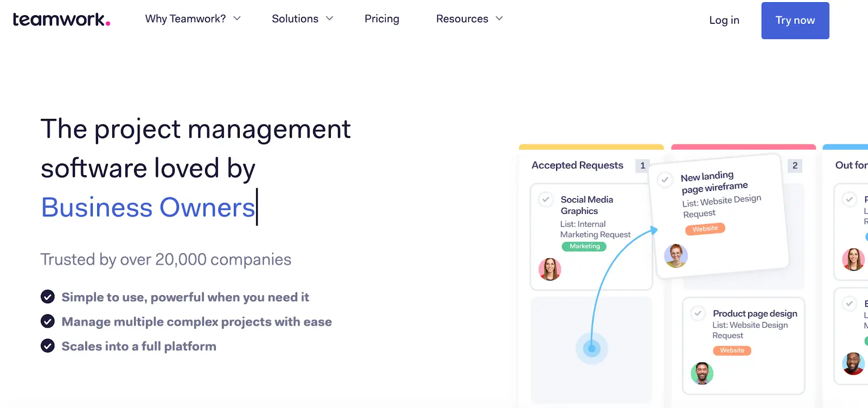Click the man avatar in Out for column

(853, 364)
